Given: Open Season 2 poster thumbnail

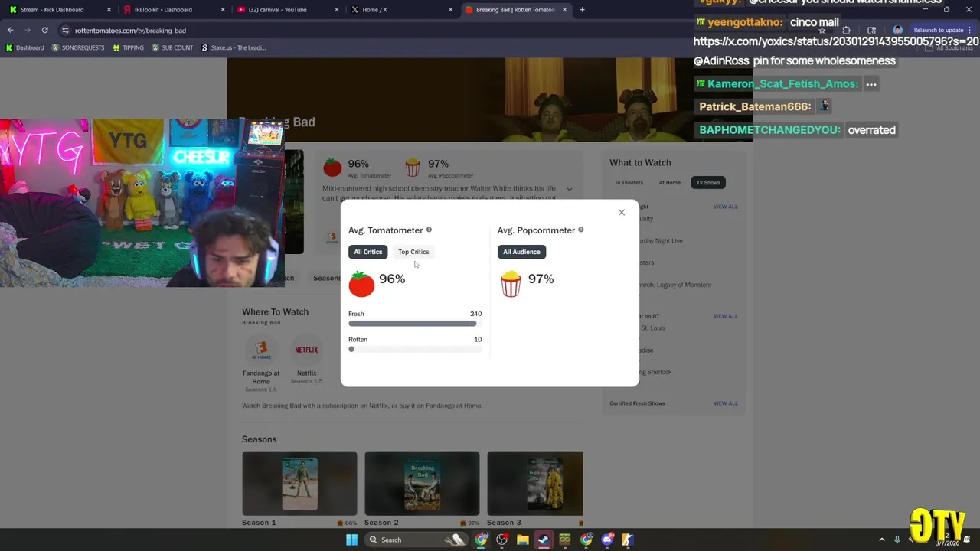Looking at the screenshot, I should (x=422, y=484).
